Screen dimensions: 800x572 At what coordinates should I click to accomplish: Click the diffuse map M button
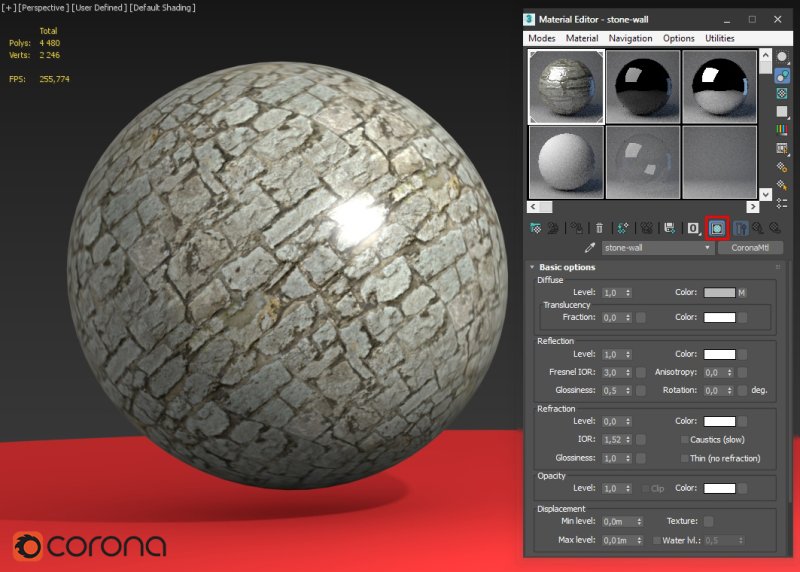742,293
